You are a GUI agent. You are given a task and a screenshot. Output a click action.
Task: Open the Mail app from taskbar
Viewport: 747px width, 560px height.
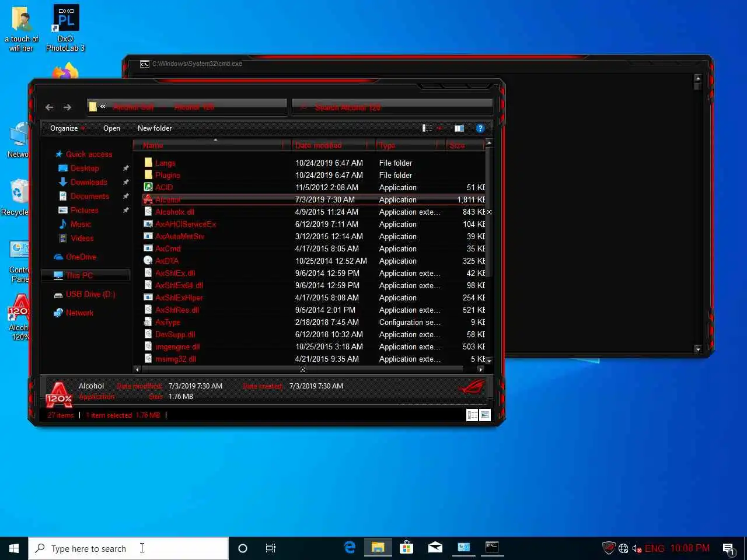point(435,548)
